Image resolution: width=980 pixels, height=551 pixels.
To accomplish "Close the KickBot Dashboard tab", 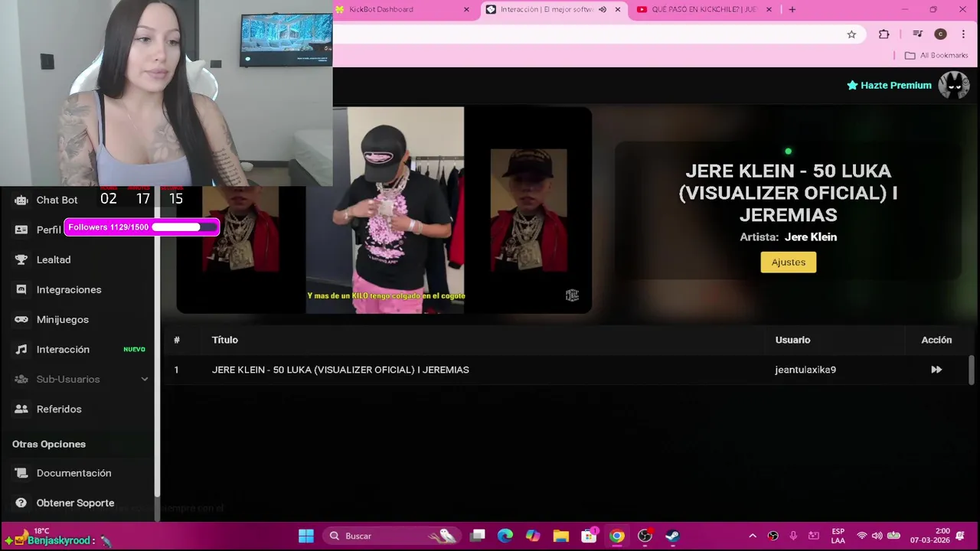I will [x=466, y=9].
